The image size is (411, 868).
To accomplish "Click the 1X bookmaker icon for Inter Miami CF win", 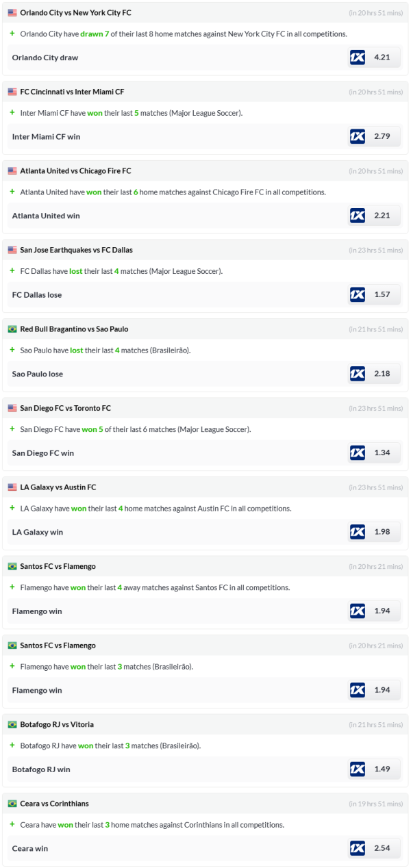I will (x=358, y=136).
